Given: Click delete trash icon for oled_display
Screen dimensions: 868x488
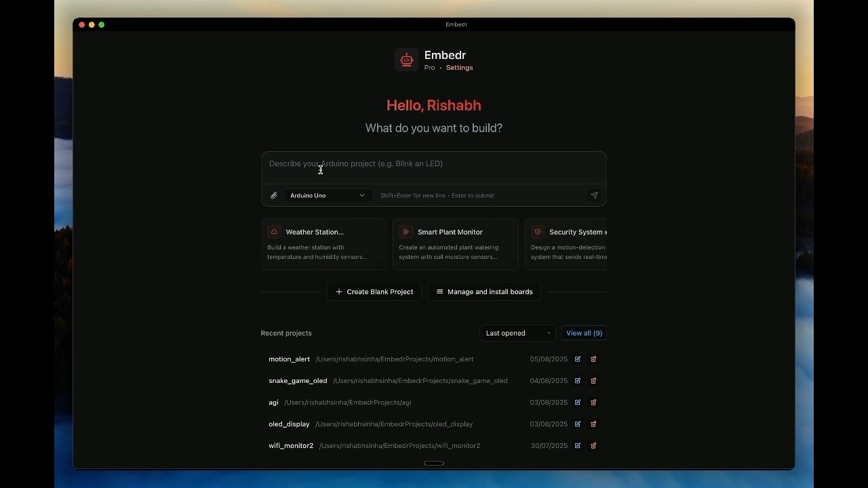Looking at the screenshot, I should 593,424.
